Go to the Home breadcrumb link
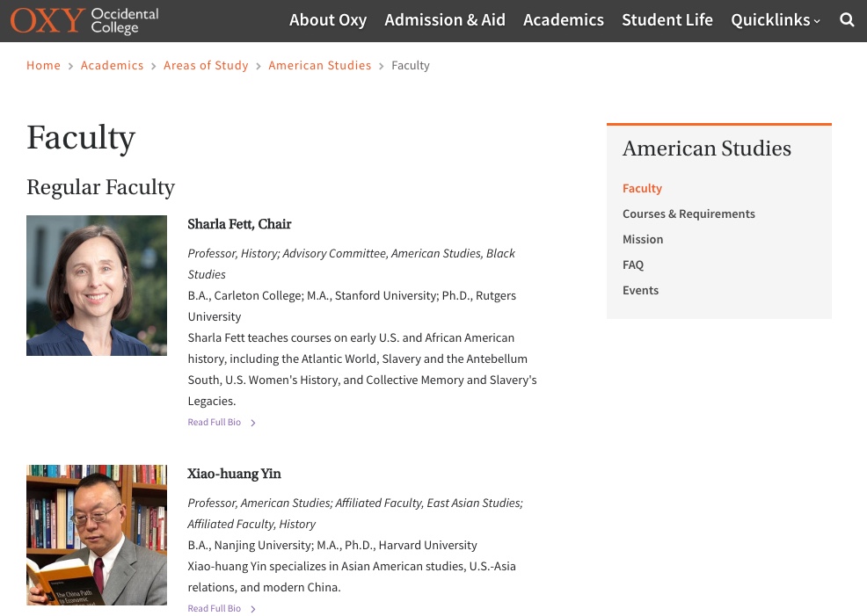This screenshot has height=616, width=867. coord(44,65)
